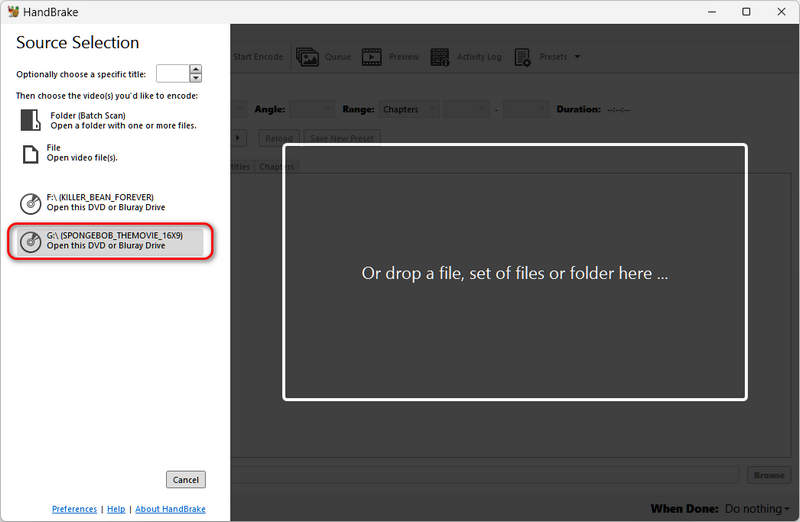Open the About HandBrake link

click(x=170, y=509)
